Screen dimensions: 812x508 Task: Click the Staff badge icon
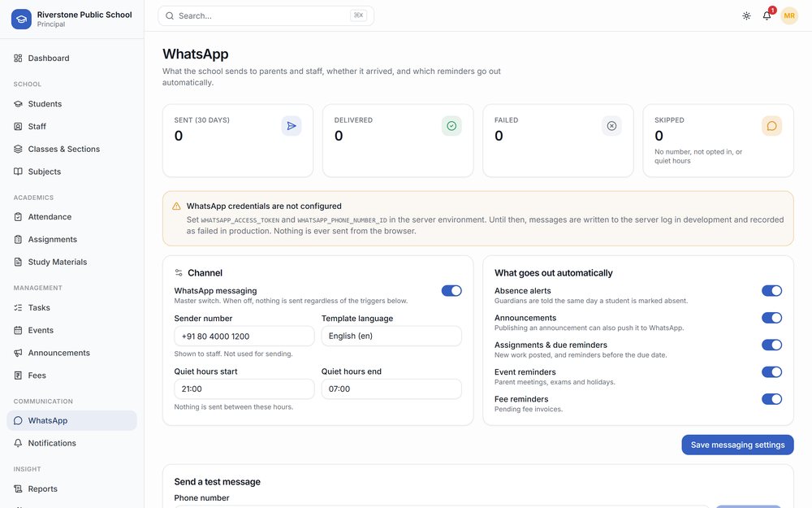18,127
